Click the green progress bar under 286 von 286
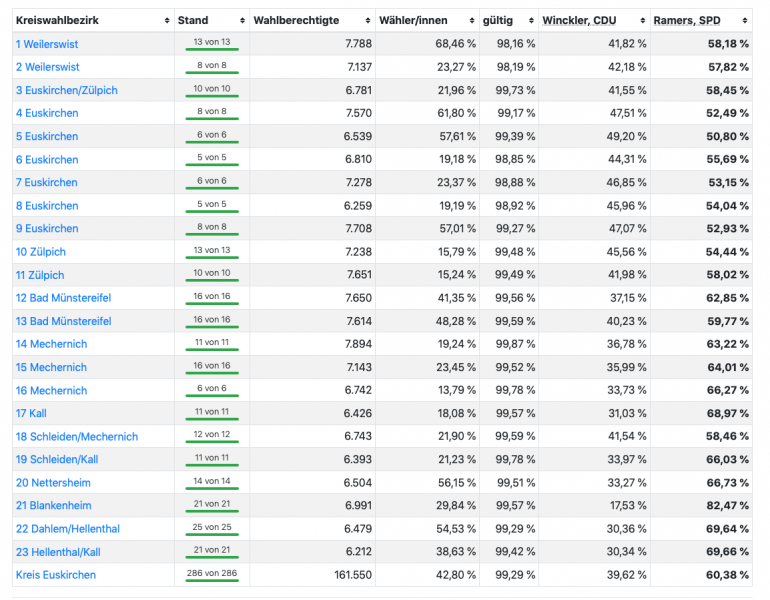Image resolution: width=770 pixels, height=600 pixels. [212, 582]
